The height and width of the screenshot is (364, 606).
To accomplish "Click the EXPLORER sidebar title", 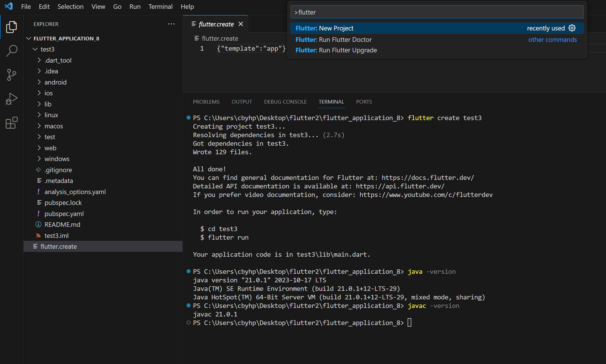I will (x=46, y=24).
